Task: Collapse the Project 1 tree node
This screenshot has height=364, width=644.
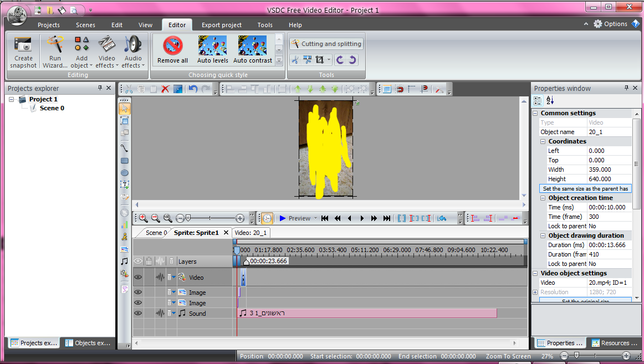Action: [x=12, y=99]
